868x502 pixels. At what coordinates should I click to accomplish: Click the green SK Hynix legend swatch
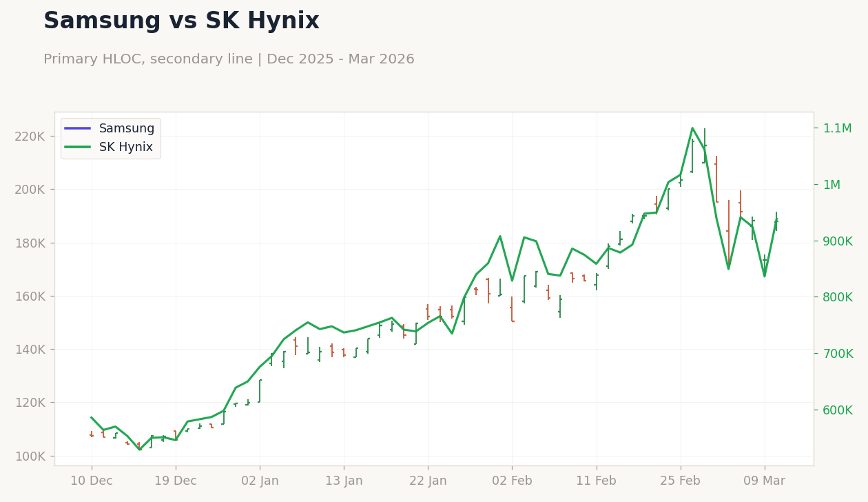pos(78,148)
